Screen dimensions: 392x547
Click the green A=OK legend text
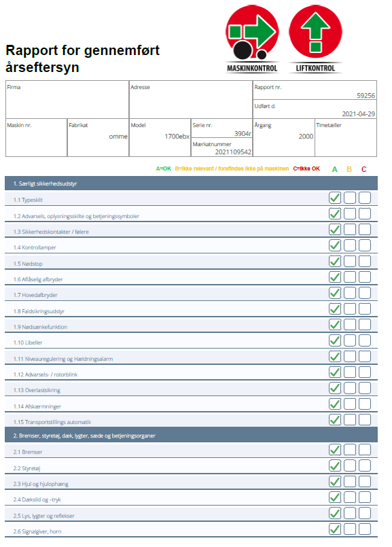coord(164,169)
